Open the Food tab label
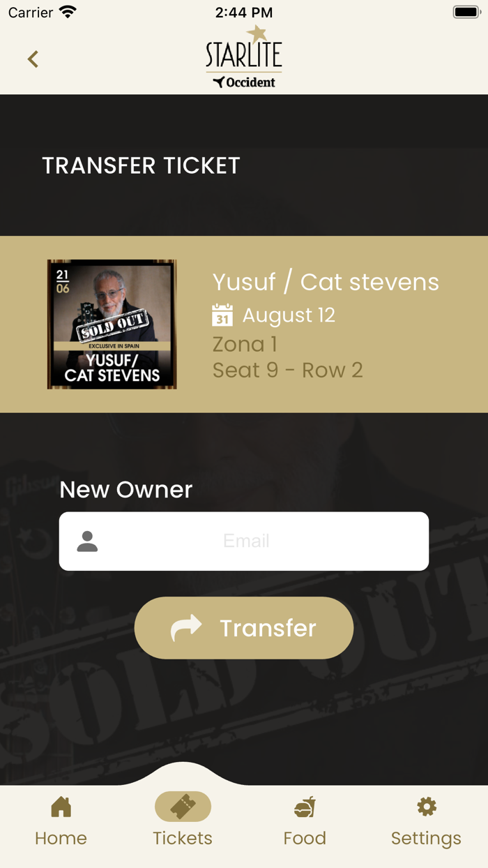This screenshot has width=488, height=868. click(x=305, y=838)
